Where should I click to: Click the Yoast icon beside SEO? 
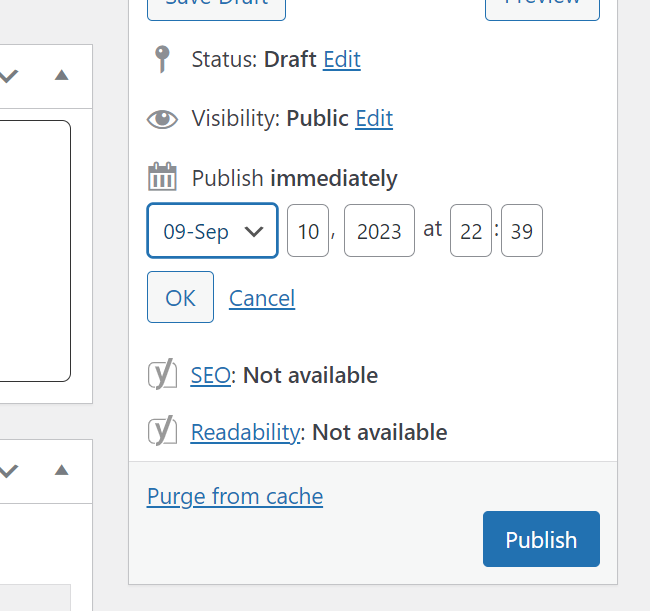(x=162, y=374)
